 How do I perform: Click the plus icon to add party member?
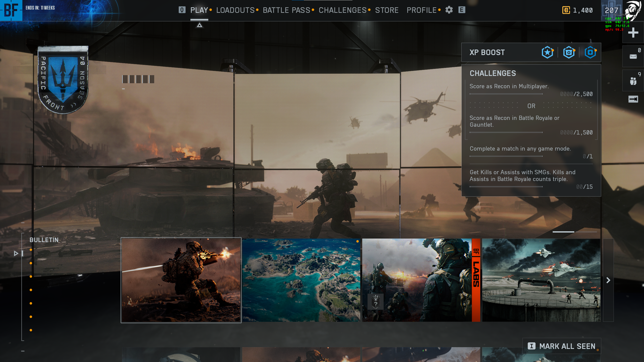coord(633,33)
